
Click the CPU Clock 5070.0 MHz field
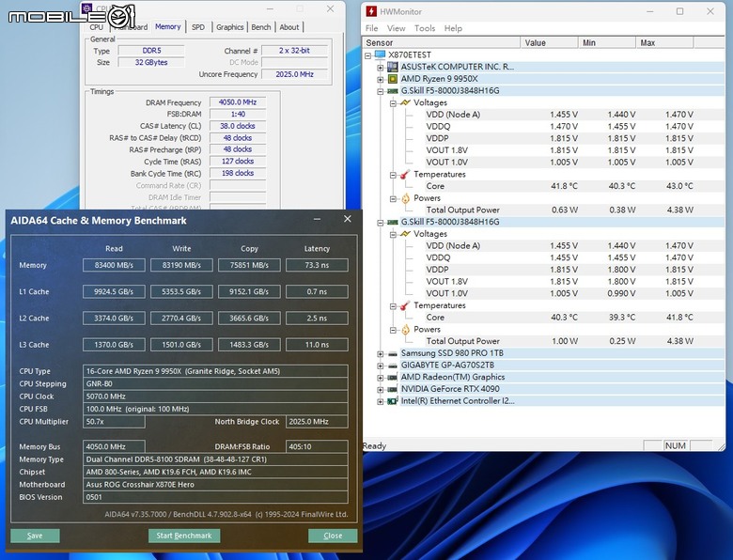[x=215, y=397]
